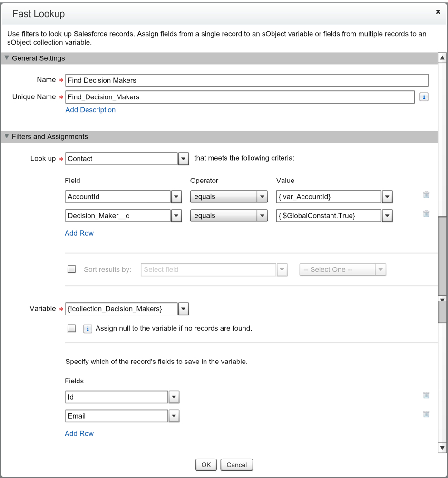The height and width of the screenshot is (478, 448).
Task: Click info icon beside Assign null option
Action: click(x=88, y=329)
